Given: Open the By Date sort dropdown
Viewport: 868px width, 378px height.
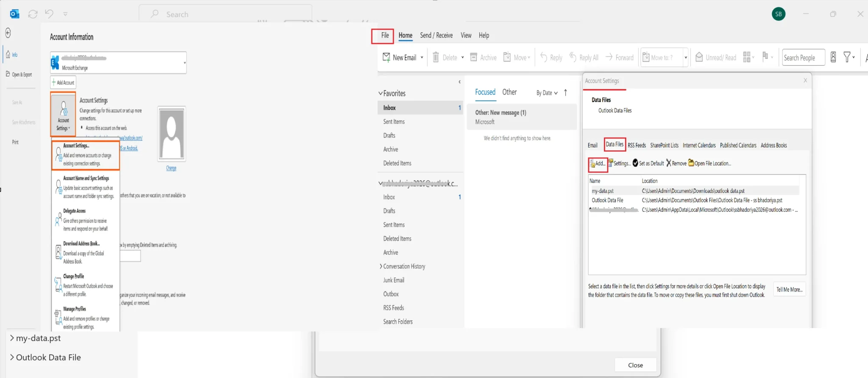Looking at the screenshot, I should pyautogui.click(x=547, y=93).
